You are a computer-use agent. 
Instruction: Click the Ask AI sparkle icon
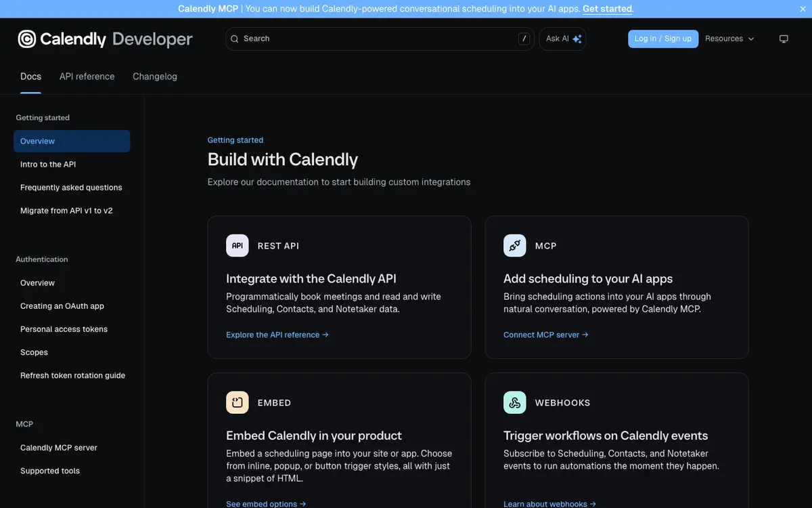click(577, 39)
